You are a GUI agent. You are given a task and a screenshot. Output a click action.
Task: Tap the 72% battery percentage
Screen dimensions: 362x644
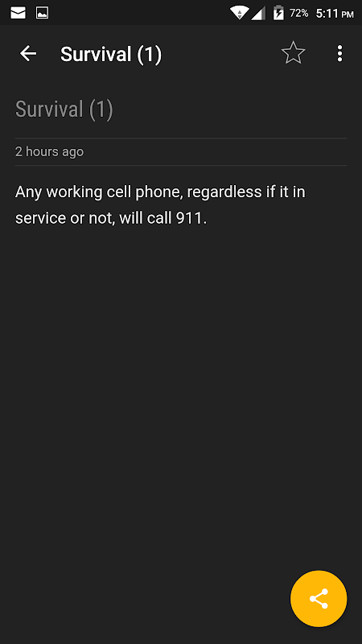pos(298,13)
